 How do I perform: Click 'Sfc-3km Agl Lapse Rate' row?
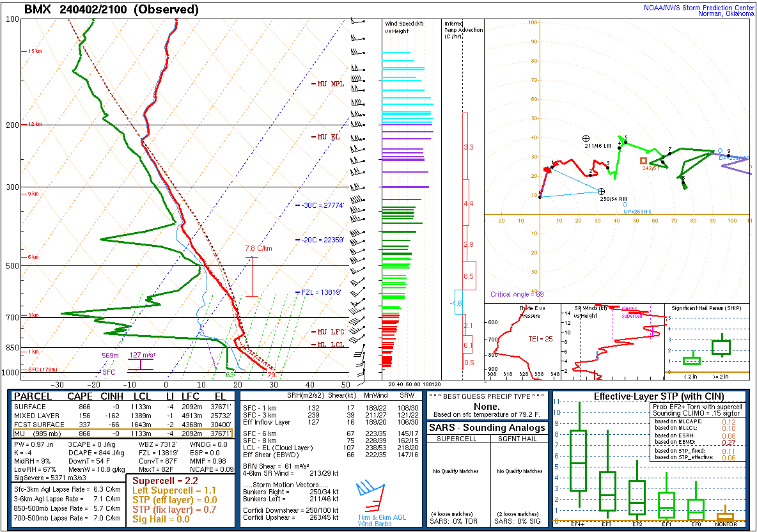(x=67, y=490)
